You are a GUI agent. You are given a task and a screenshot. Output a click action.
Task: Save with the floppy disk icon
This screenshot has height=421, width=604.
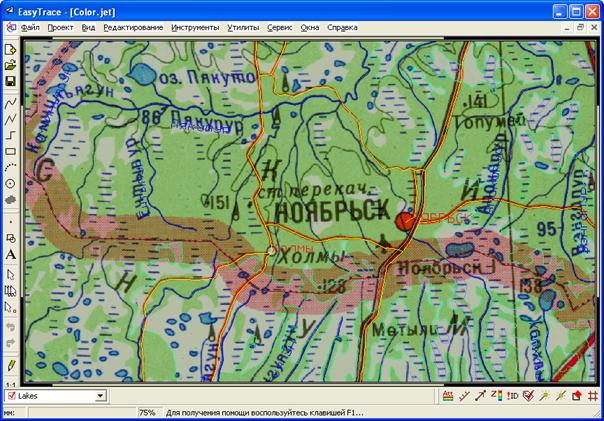tap(10, 81)
